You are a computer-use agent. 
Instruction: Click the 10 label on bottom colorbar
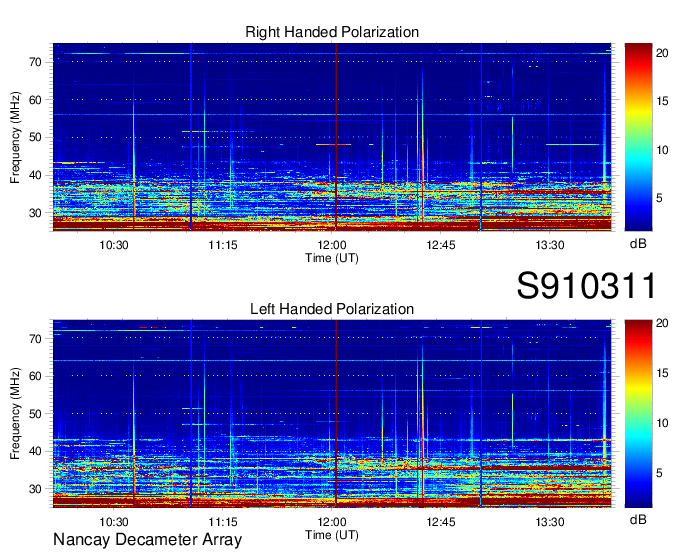[662, 423]
